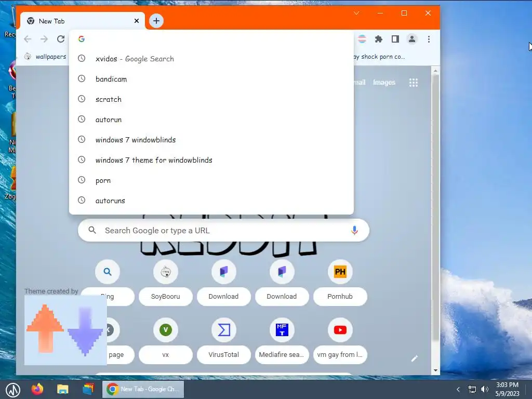Click scrollbar down arrow of the page
Screen dimensions: 532x399
[435, 370]
